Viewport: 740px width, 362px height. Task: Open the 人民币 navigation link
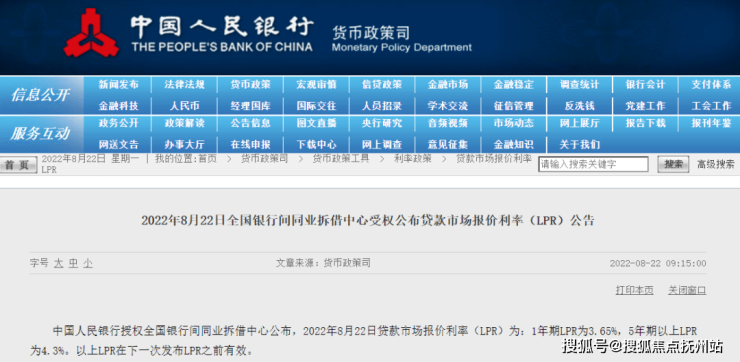[x=185, y=106]
